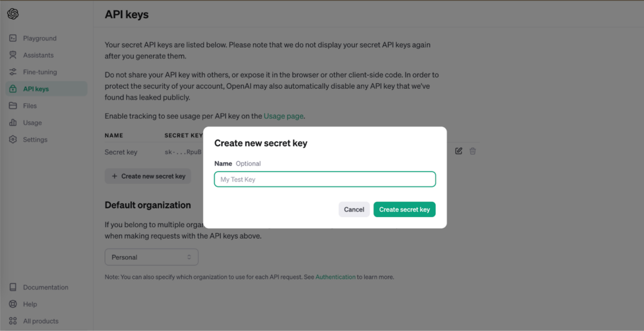644x331 pixels.
Task: Click the Fine-tuning sliders icon
Action: (13, 72)
